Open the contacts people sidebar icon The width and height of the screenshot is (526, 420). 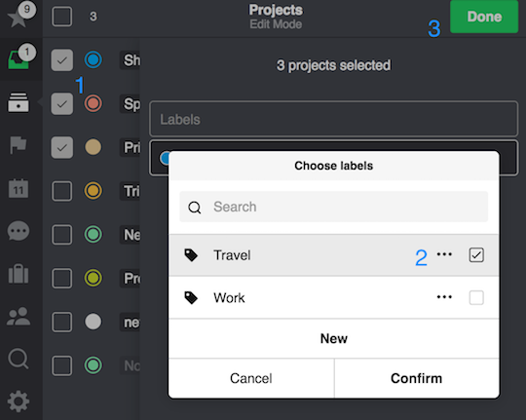[19, 317]
